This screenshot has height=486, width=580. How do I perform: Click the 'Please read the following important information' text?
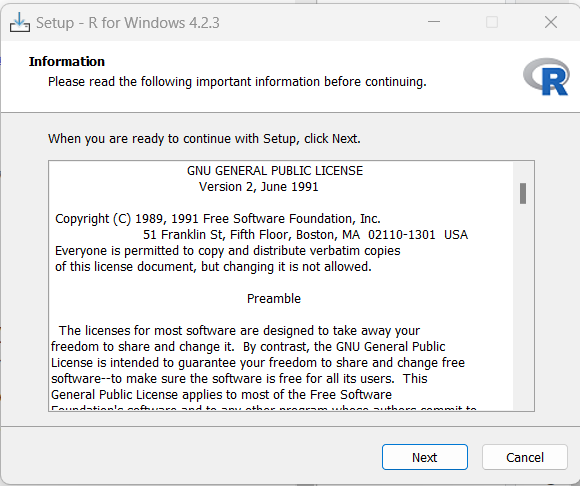click(x=237, y=82)
